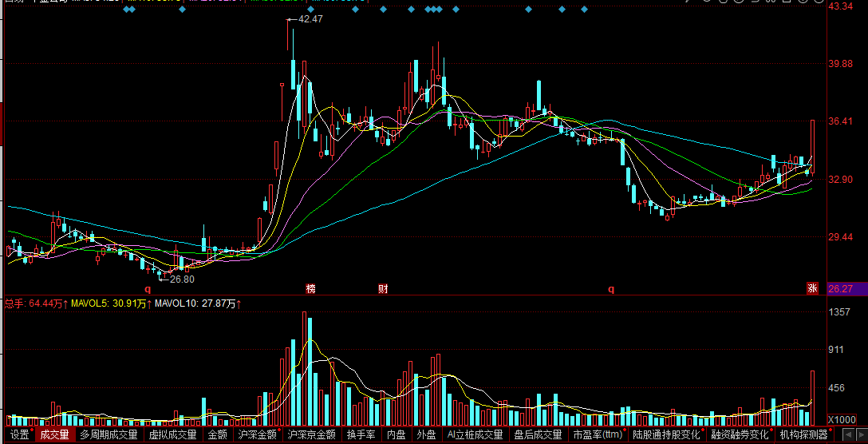Click the 榜 event marker
Image resolution: width=868 pixels, height=444 pixels.
pyautogui.click(x=310, y=289)
